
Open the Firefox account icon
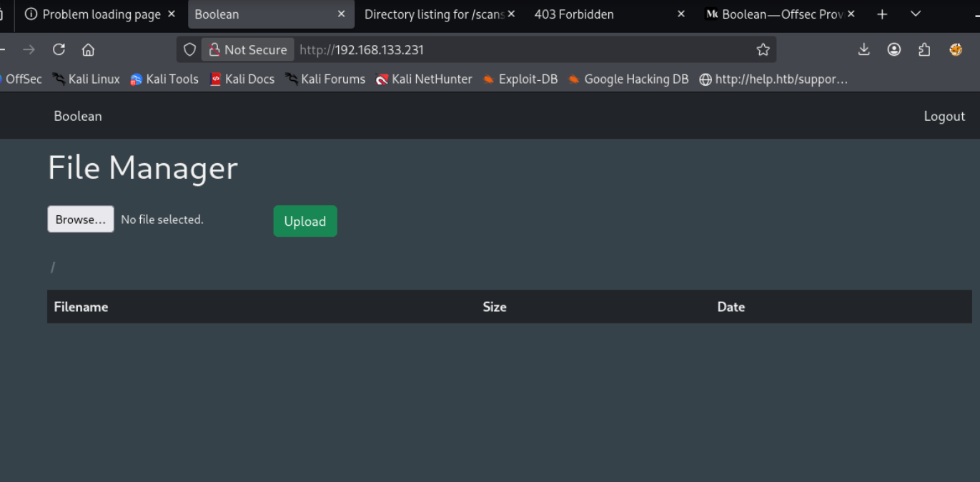pos(894,49)
